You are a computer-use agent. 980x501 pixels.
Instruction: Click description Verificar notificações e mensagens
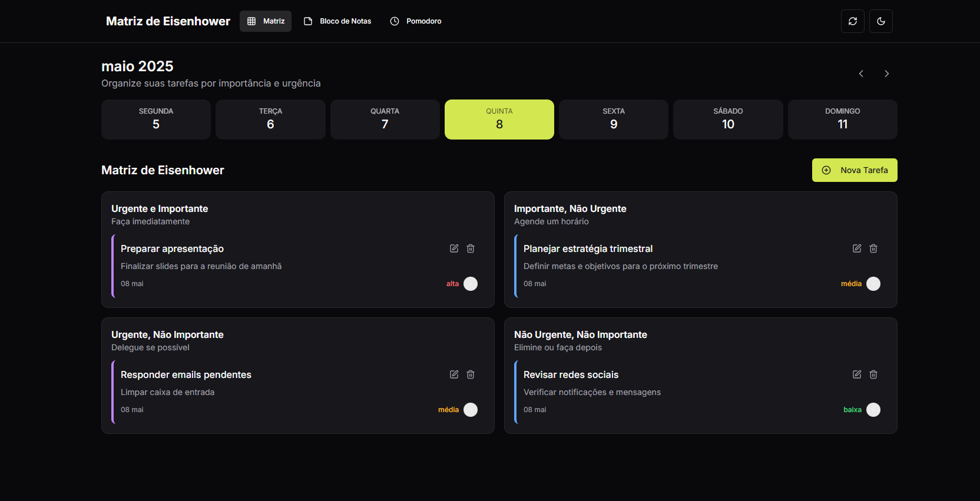tap(592, 392)
